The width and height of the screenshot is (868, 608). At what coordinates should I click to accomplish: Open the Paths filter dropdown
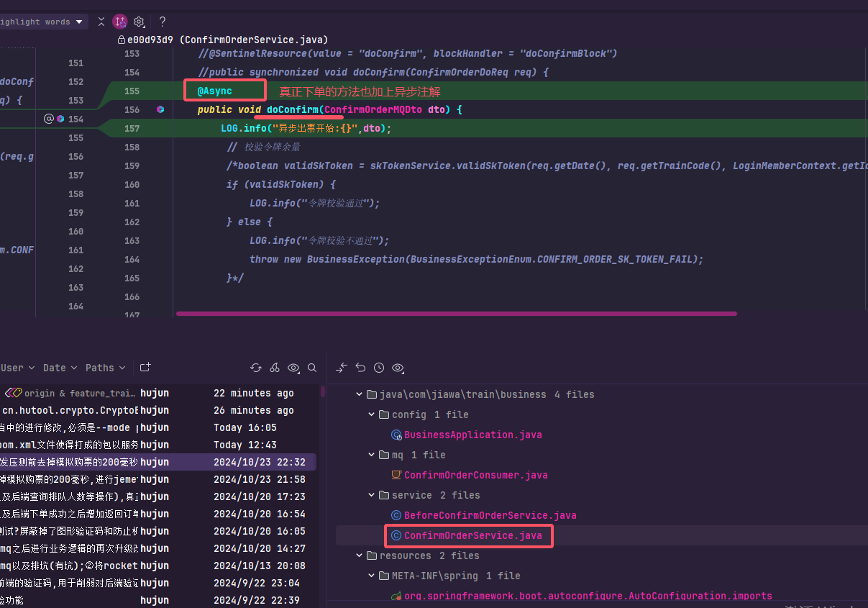(105, 368)
